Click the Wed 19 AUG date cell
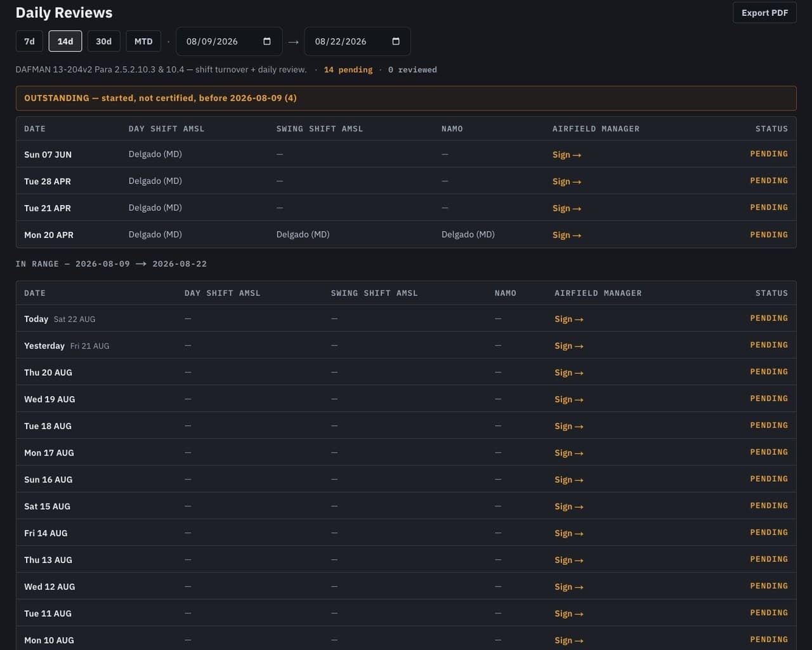 49,399
